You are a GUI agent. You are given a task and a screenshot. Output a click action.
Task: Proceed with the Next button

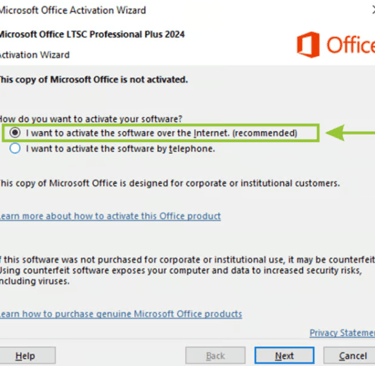pyautogui.click(x=284, y=356)
